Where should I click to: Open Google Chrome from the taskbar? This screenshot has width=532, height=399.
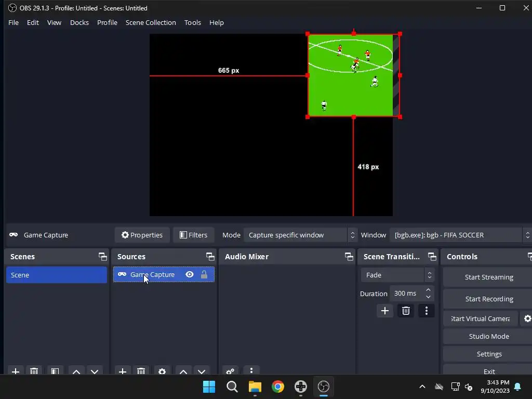coord(278,387)
